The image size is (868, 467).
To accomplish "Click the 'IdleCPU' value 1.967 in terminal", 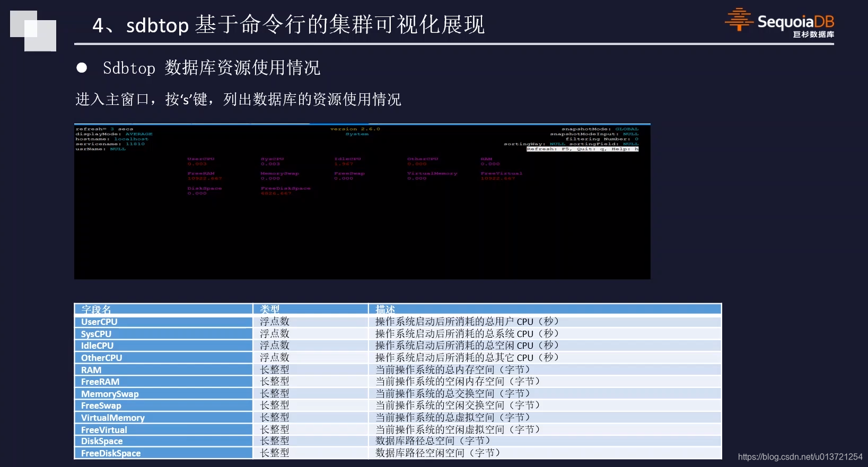I will pyautogui.click(x=344, y=164).
